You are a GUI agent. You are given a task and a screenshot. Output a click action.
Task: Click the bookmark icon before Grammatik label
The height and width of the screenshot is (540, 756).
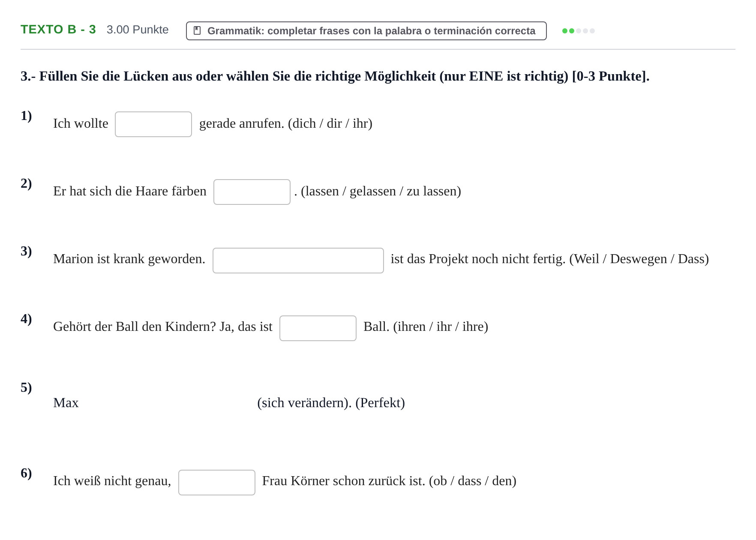(x=197, y=30)
